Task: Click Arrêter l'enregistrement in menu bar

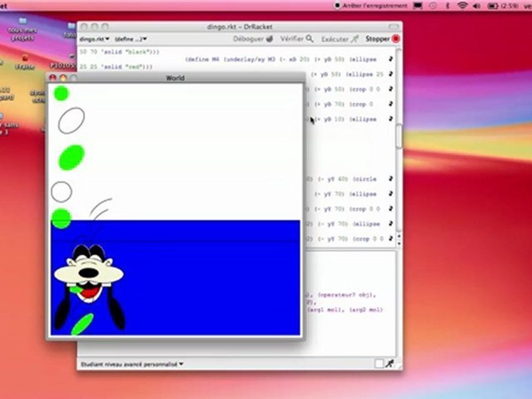Action: tap(371, 6)
